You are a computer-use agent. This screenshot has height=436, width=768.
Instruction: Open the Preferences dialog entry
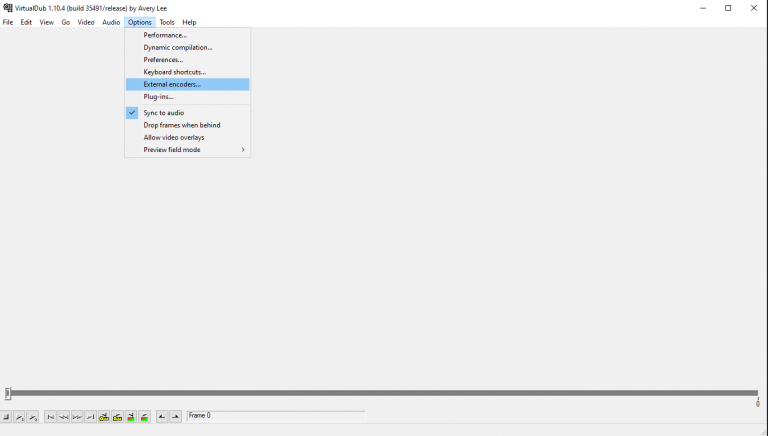click(x=163, y=60)
